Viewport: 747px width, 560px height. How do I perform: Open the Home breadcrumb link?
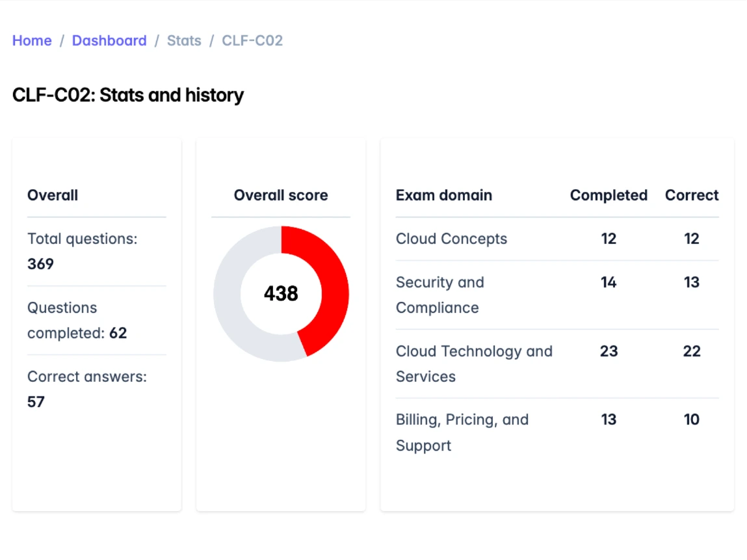tap(31, 40)
